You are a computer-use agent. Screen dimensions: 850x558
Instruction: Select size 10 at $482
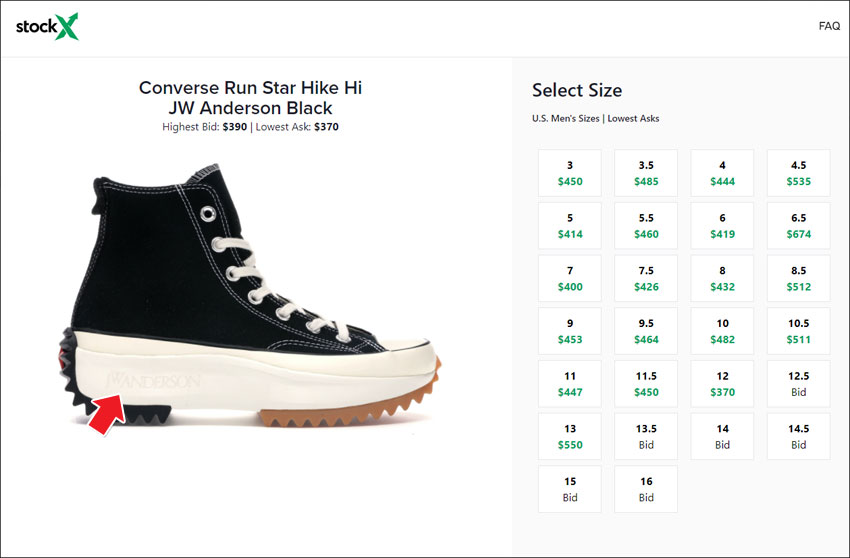tap(722, 332)
